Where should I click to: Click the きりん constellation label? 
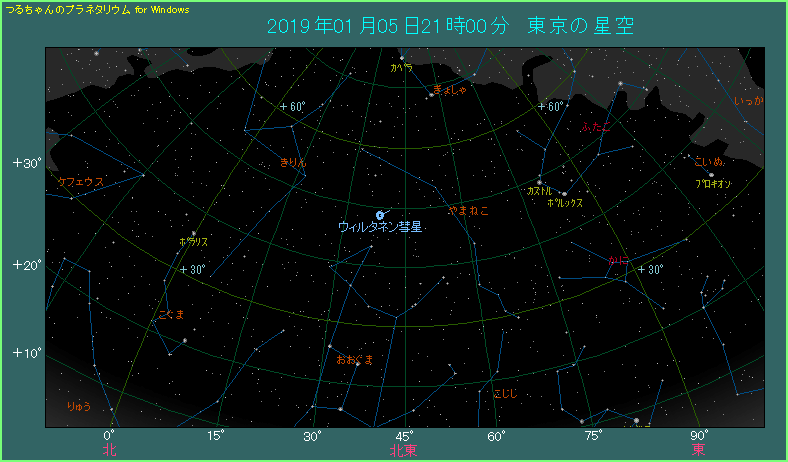pos(293,162)
